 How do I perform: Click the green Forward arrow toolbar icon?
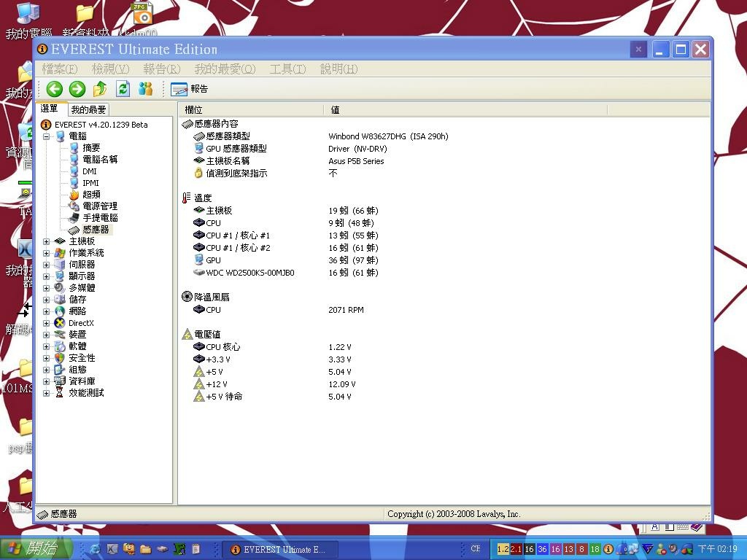77,88
